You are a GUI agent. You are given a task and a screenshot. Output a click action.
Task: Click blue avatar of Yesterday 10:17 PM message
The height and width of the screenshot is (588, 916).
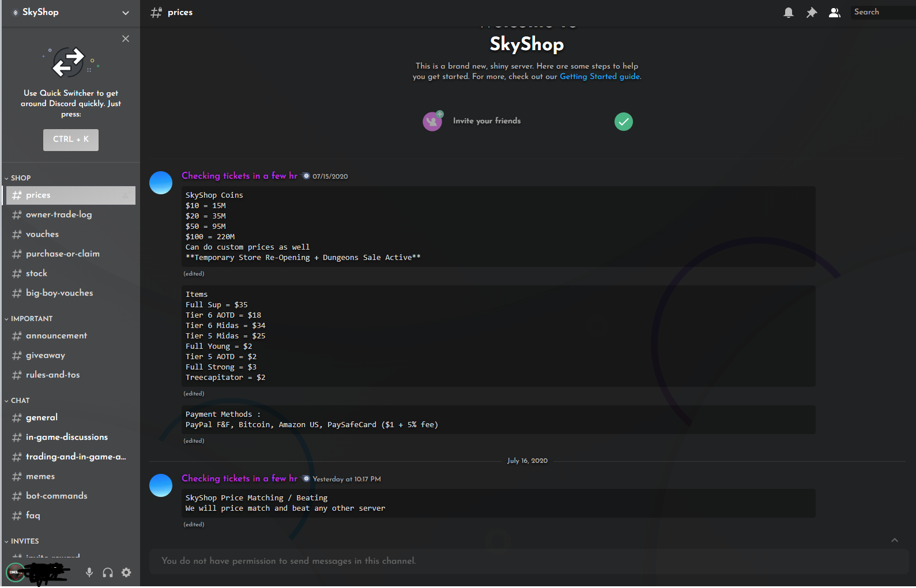tap(161, 485)
